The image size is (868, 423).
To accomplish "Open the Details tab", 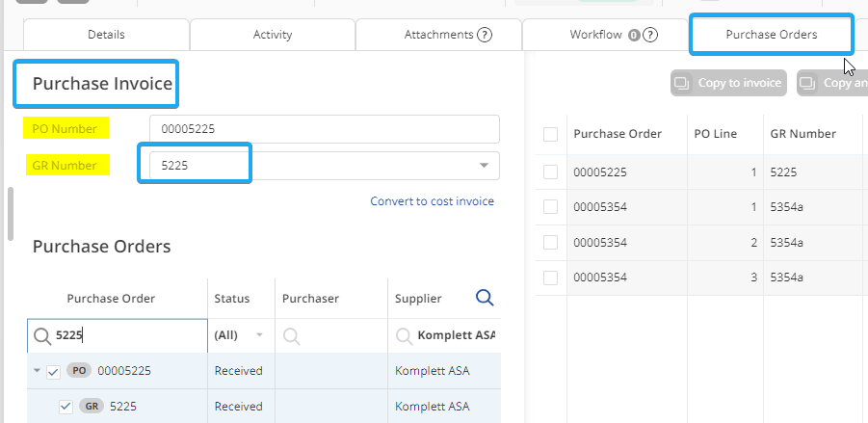I will (x=106, y=35).
